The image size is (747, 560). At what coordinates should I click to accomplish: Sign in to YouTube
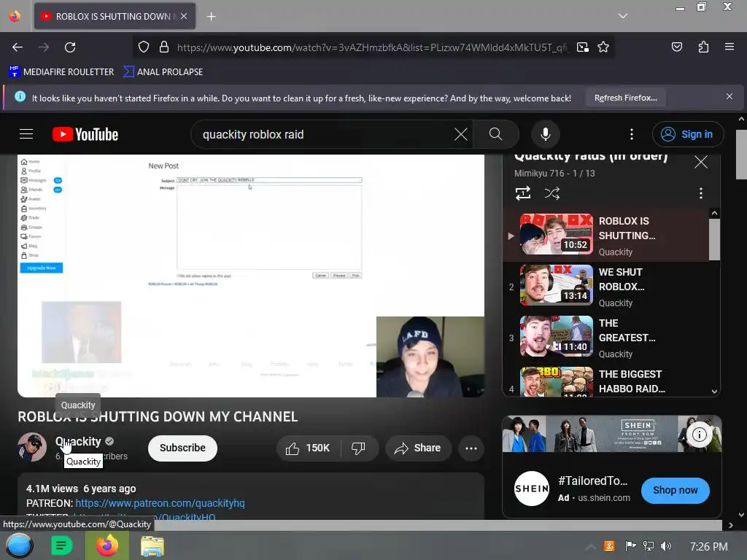pos(687,134)
